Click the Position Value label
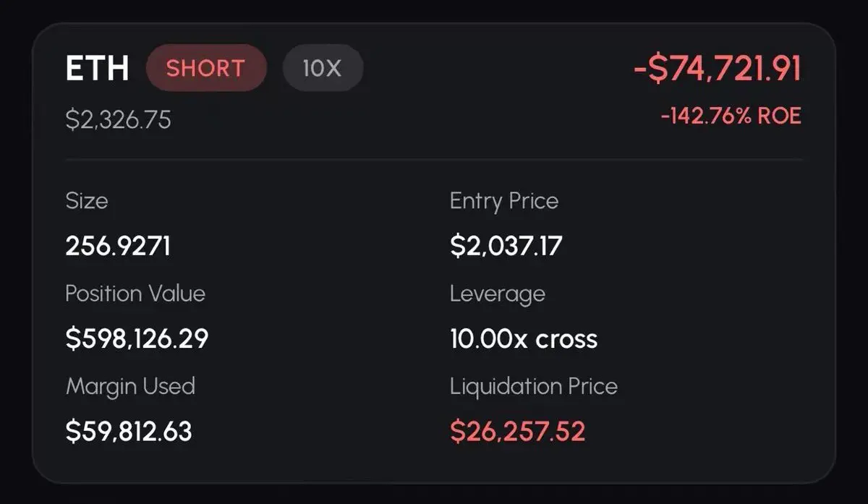Screen dimensions: 868x504 135,294
